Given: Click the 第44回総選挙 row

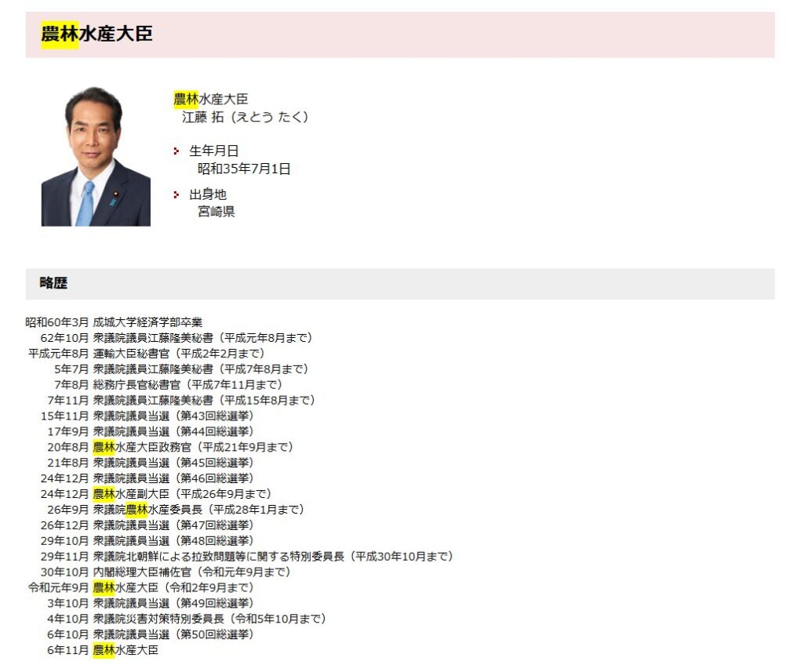Looking at the screenshot, I should coord(151,432).
